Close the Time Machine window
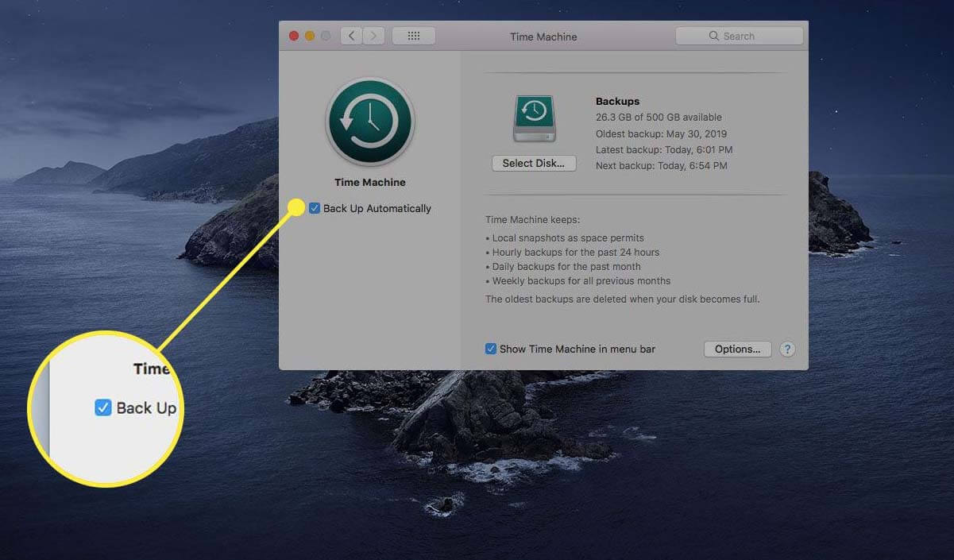Screen dimensions: 954x560 click(x=294, y=36)
